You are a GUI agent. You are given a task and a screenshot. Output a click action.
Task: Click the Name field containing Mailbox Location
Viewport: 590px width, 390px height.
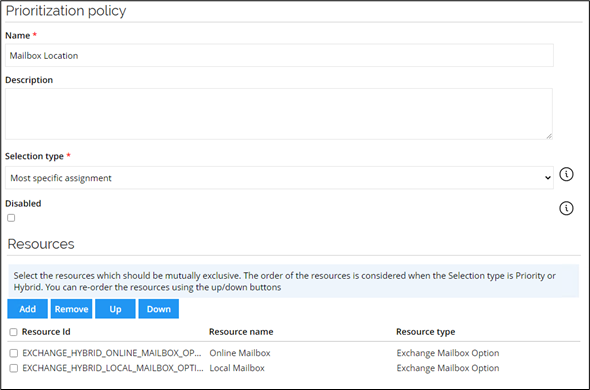click(x=279, y=55)
